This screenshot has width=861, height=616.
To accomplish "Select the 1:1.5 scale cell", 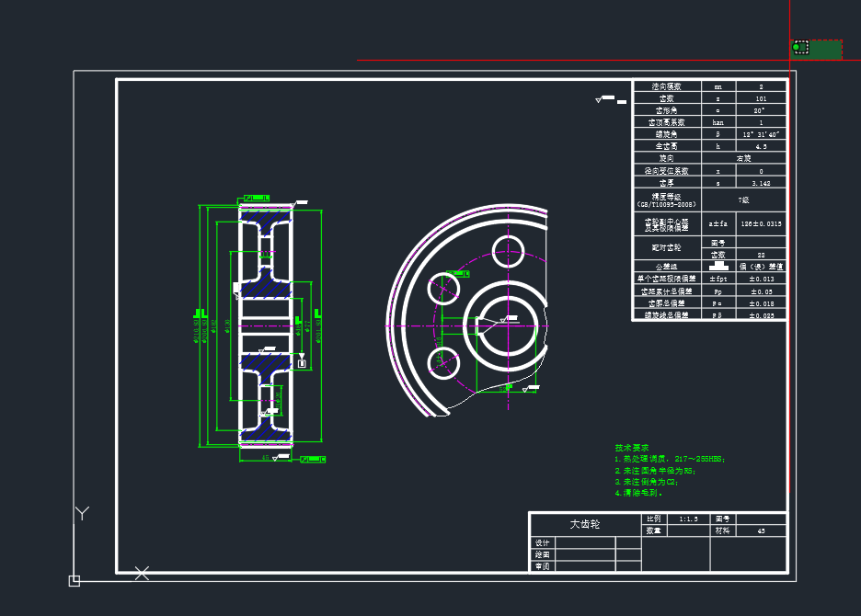I will (x=688, y=519).
